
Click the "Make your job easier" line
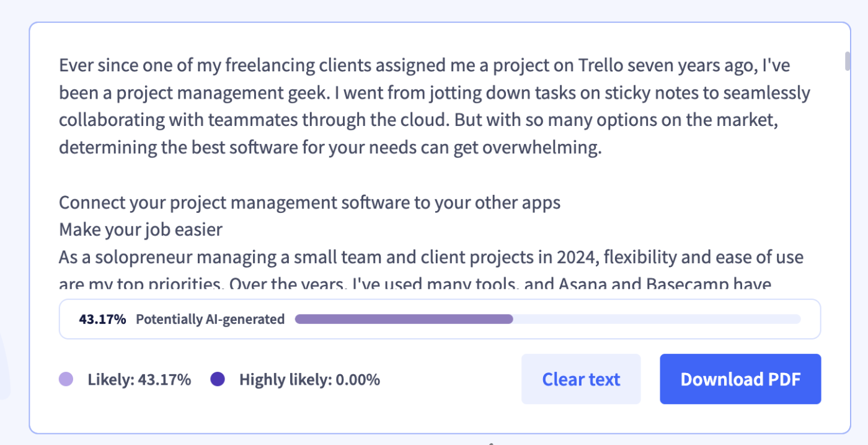click(x=141, y=230)
